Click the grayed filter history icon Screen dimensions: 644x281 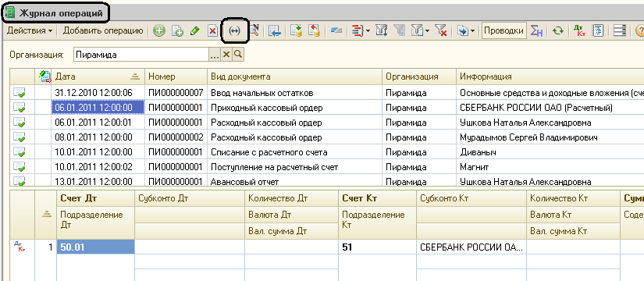[399, 31]
